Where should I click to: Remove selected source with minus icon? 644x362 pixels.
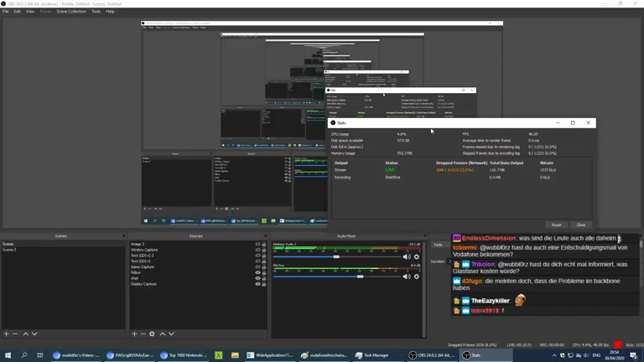(143, 334)
